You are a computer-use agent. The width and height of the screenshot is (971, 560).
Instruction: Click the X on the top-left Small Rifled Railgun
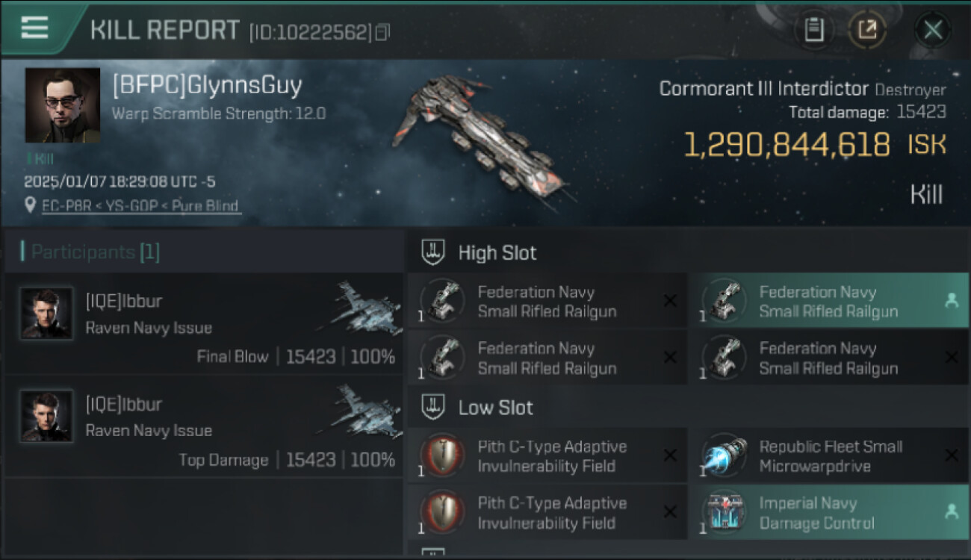click(x=670, y=301)
